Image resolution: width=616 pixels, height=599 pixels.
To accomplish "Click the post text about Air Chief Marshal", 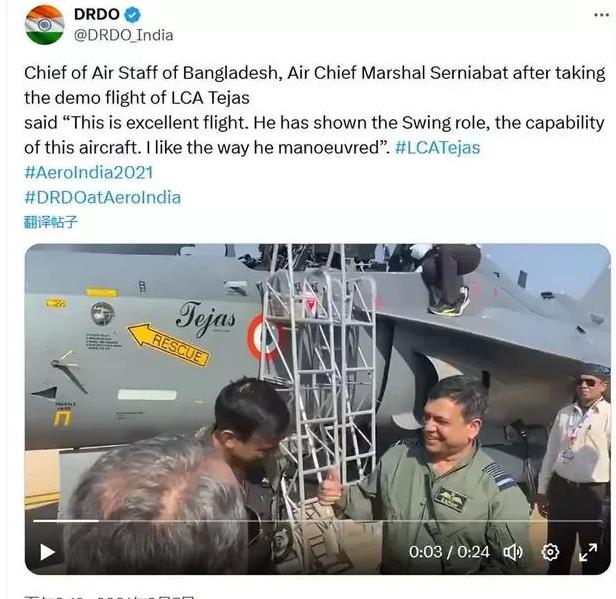I will (x=314, y=110).
